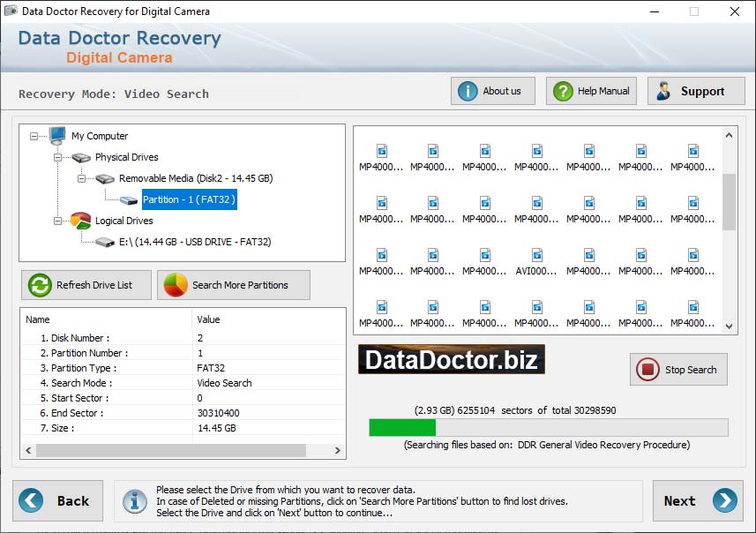Screen dimensions: 756x533
Task: Click the Search More Partitions pie icon
Action: click(176, 285)
